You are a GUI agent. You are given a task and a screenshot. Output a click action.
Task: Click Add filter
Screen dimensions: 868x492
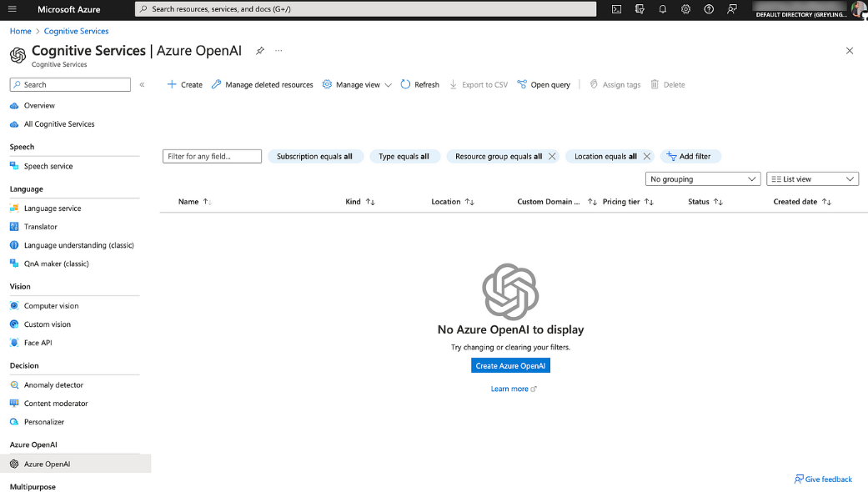click(x=690, y=157)
